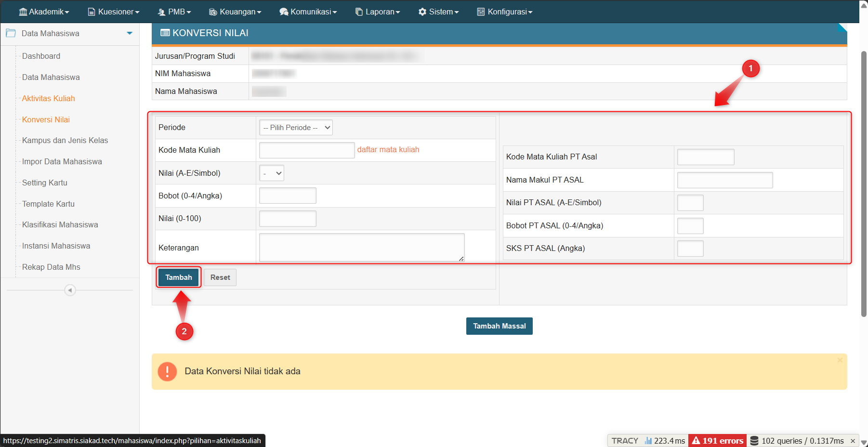Open the Laporan menu
Image resolution: width=868 pixels, height=447 pixels.
[x=378, y=12]
